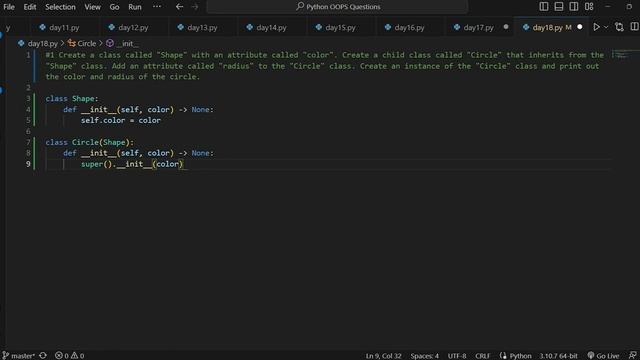Close day18.py via its unsaved dot
Image resolution: width=640 pixels, height=360 pixels.
pyautogui.click(x=580, y=27)
